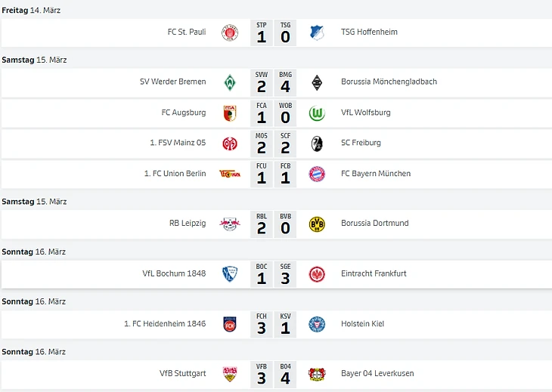Select the Werder Bremen green diamond crest
This screenshot has height=392, width=552.
230,82
